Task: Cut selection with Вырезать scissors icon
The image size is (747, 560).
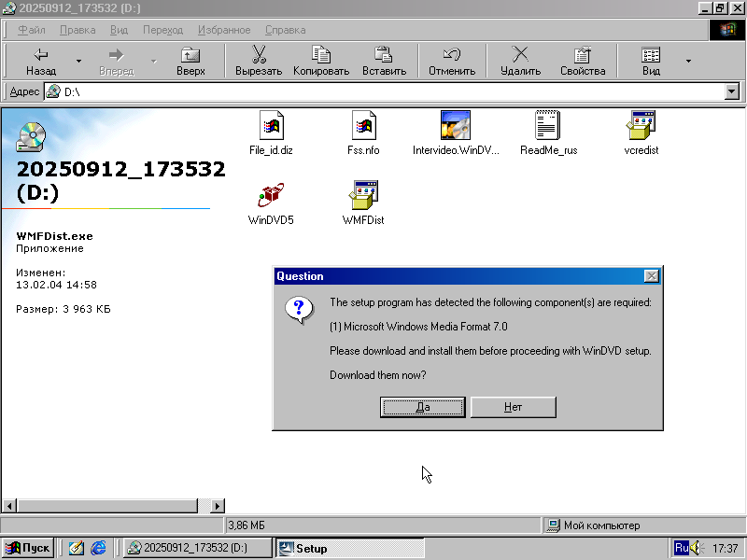Action: coord(259,61)
